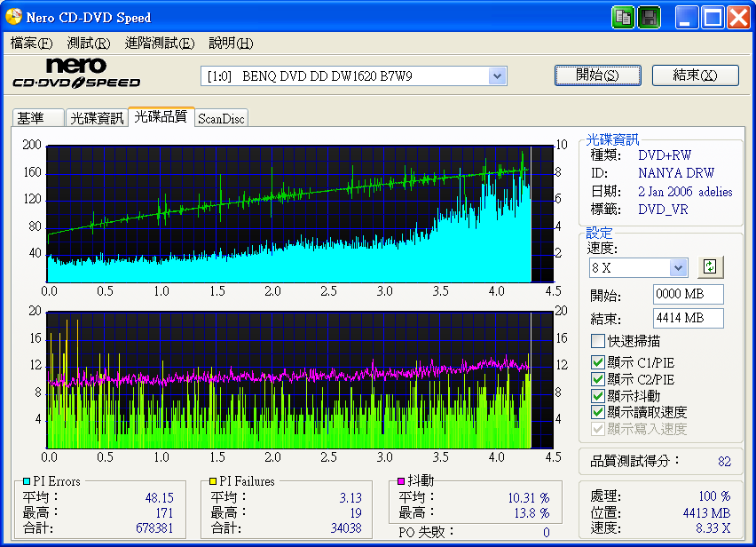Select the 光碟品質 tab
This screenshot has width=756, height=547.
(161, 116)
